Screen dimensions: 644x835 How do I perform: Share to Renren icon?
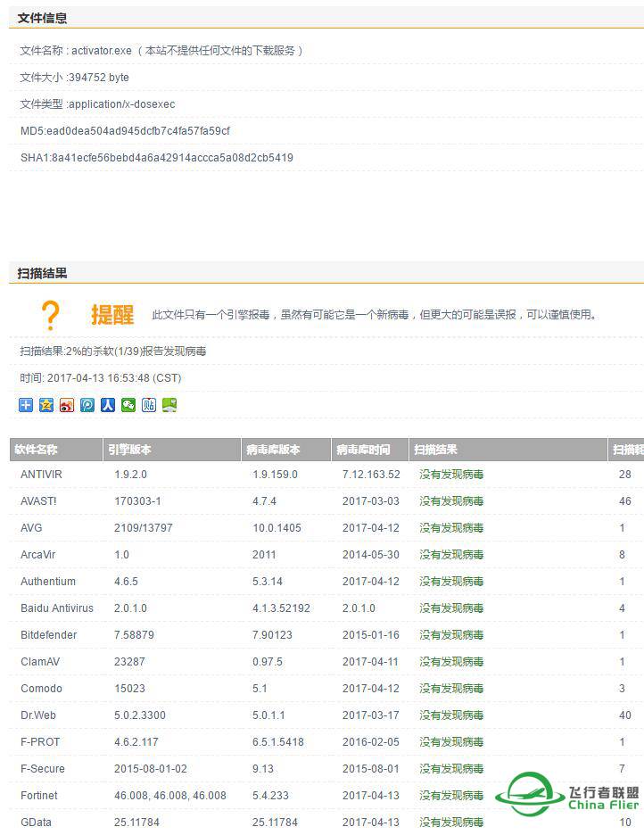(108, 405)
